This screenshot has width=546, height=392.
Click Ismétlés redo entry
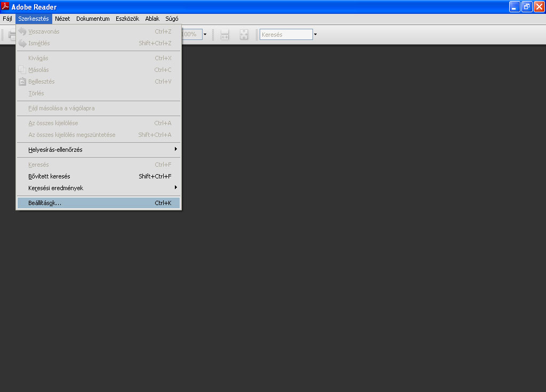click(99, 43)
